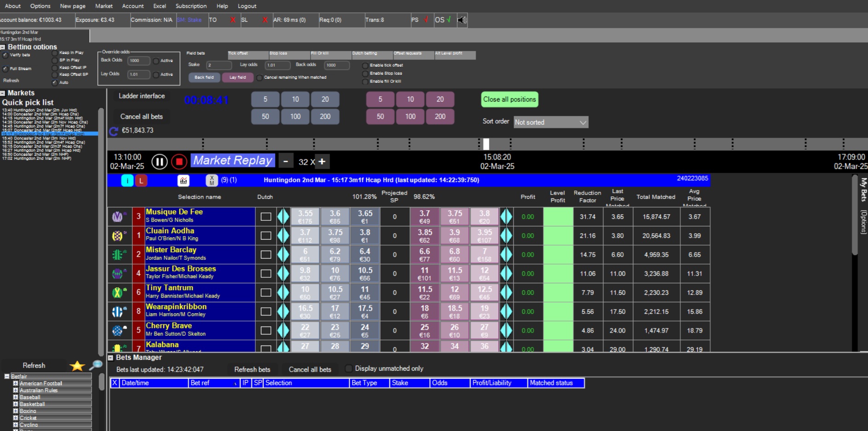Click lay-side cyan diamond arrows for Cluain Aodha

click(506, 236)
